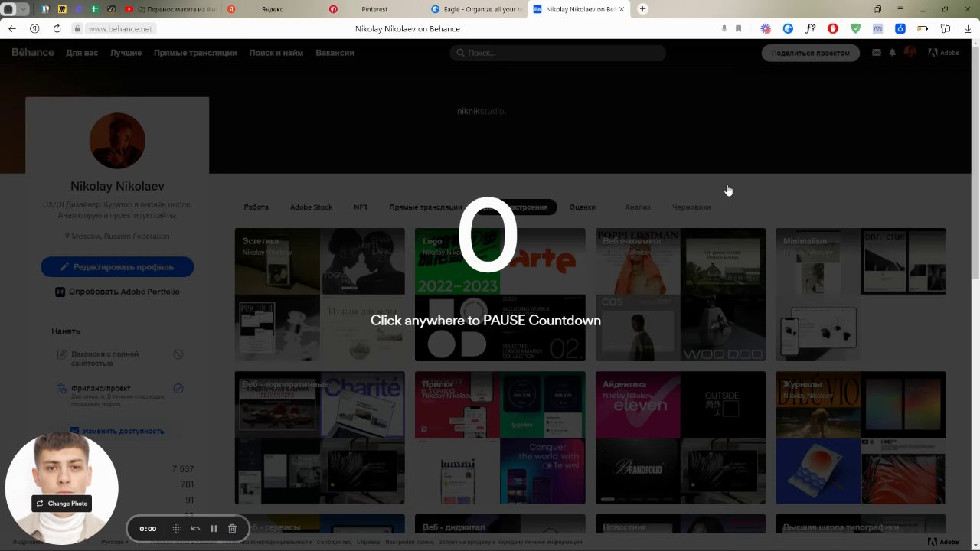Click the Adobe logo in the header
The width and height of the screenshot is (980, 551).
click(944, 53)
